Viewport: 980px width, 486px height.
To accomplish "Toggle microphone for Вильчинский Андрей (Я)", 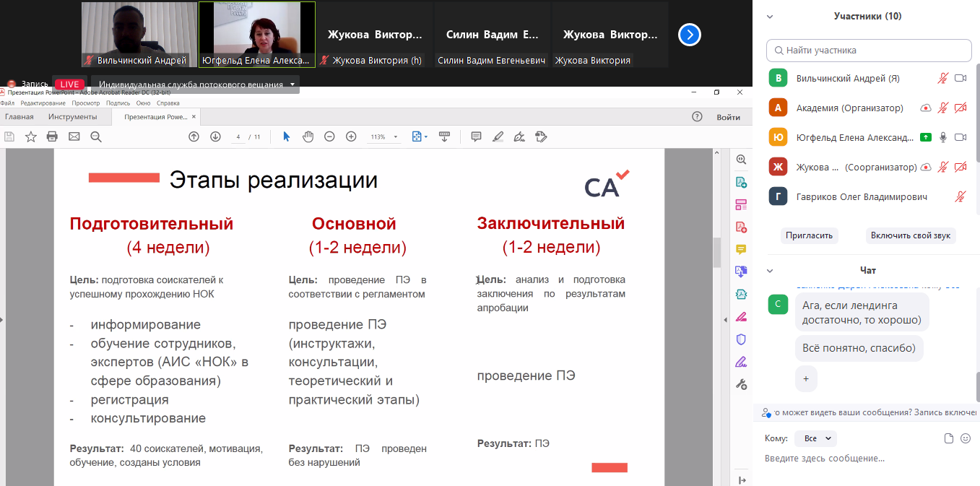I will pyautogui.click(x=942, y=78).
